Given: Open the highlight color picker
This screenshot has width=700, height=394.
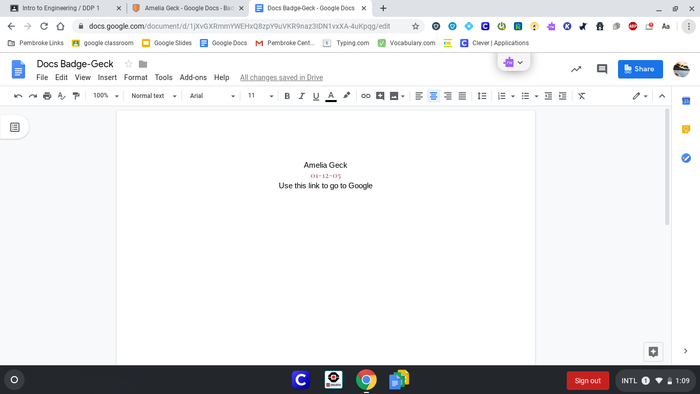Looking at the screenshot, I should click(x=346, y=96).
